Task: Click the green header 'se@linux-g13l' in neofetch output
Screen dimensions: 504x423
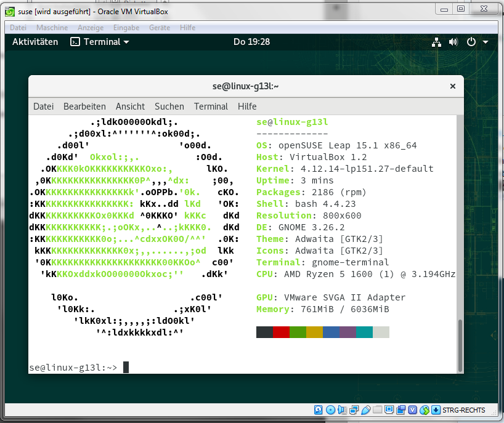Action: [292, 122]
